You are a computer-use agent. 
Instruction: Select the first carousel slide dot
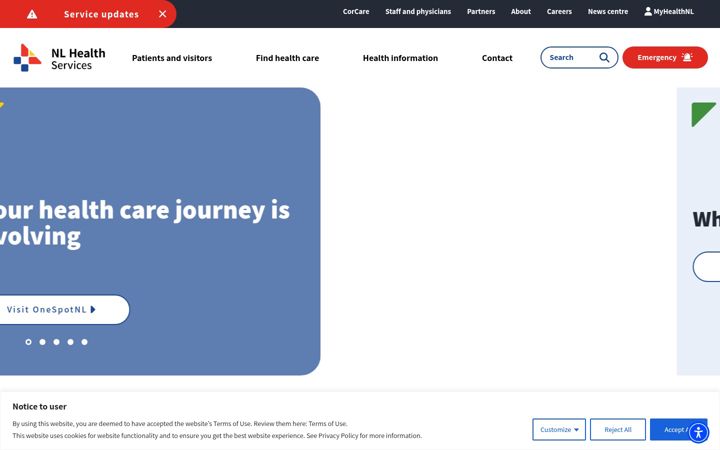[x=28, y=342]
